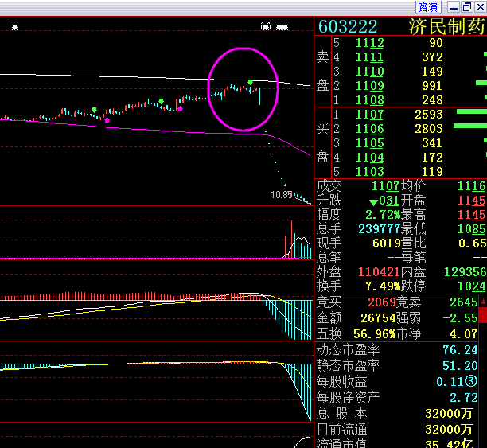Viewport: 487px width, 448px height.
Task: Click the info marker at chart's top-left
Action: click(14, 27)
